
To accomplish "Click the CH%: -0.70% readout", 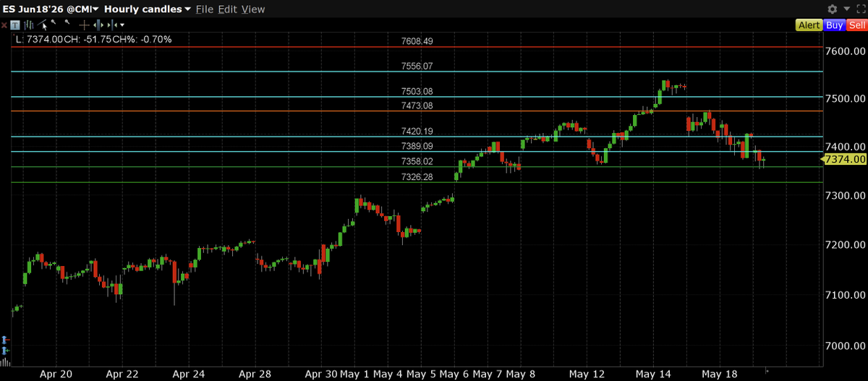I will click(x=142, y=39).
